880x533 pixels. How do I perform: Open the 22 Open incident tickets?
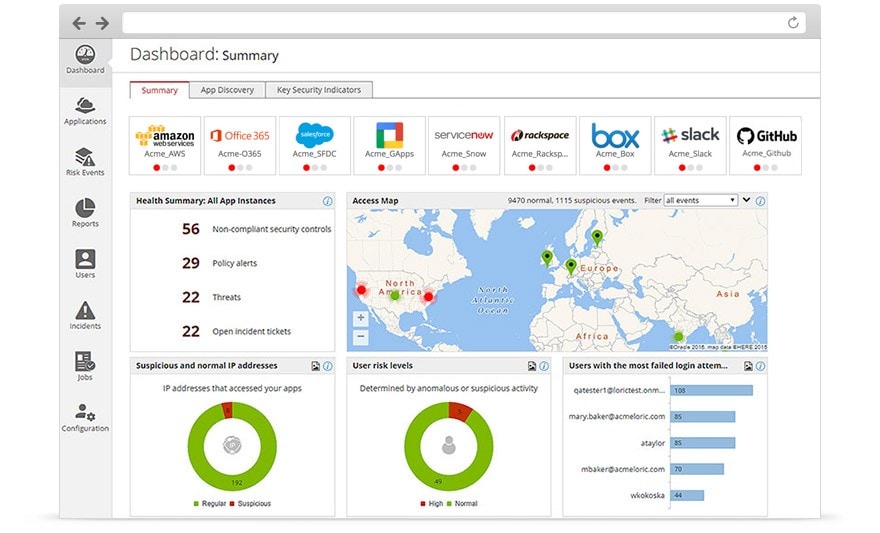236,332
